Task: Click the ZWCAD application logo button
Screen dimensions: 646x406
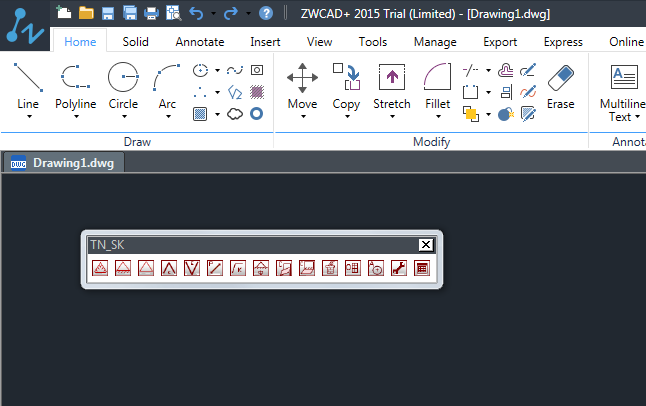Action: tap(23, 25)
